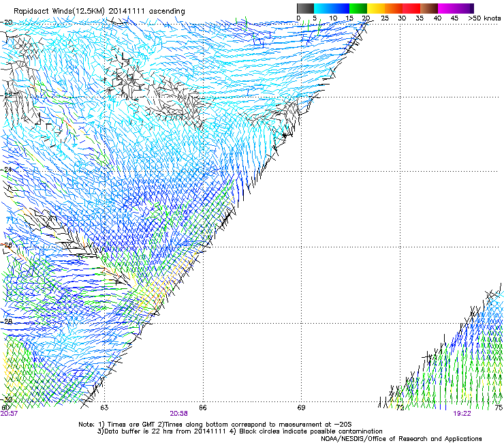
Task: Click the longitude label '63'
Action: (x=104, y=408)
